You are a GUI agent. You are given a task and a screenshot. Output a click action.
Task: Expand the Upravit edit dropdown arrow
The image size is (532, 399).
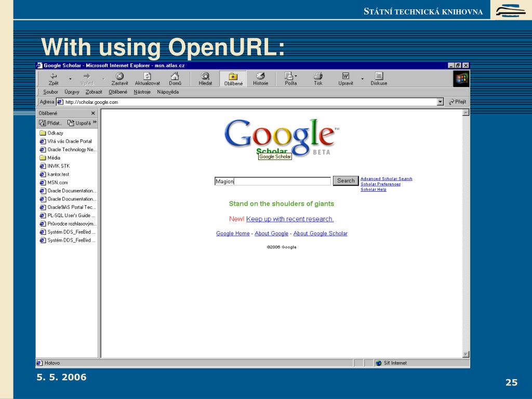click(x=362, y=79)
